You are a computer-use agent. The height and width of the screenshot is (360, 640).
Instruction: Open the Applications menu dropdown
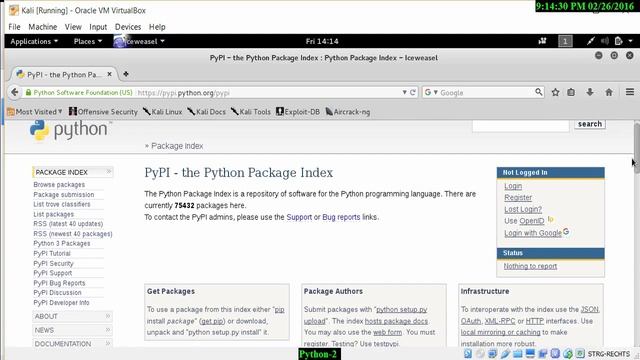pos(34,41)
